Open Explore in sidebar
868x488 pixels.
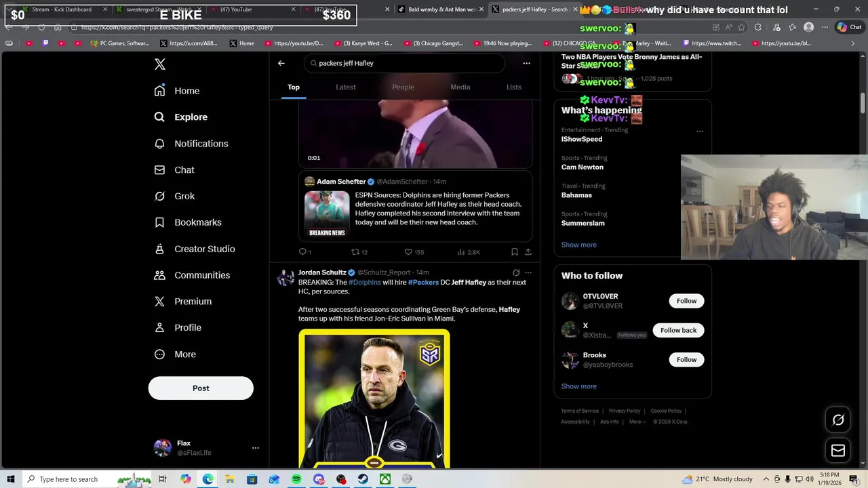pyautogui.click(x=181, y=117)
